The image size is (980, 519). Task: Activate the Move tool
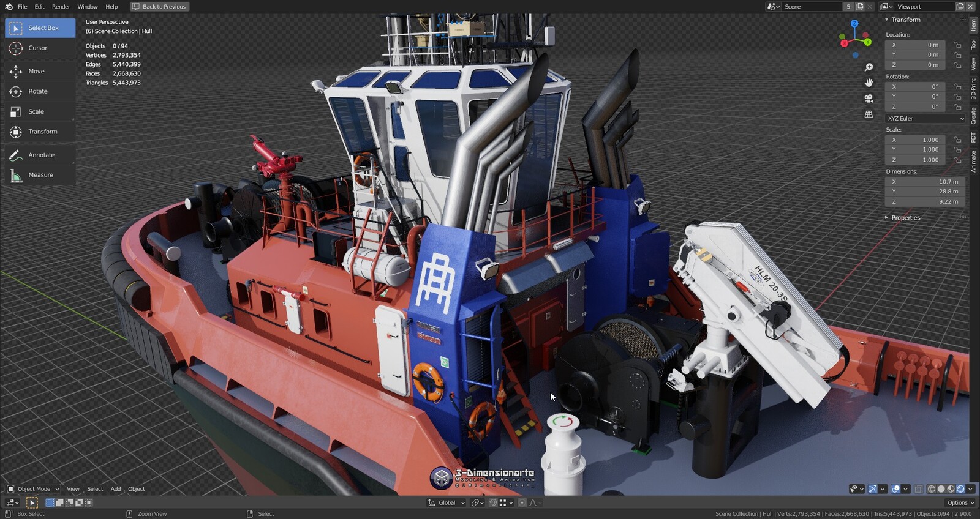40,72
